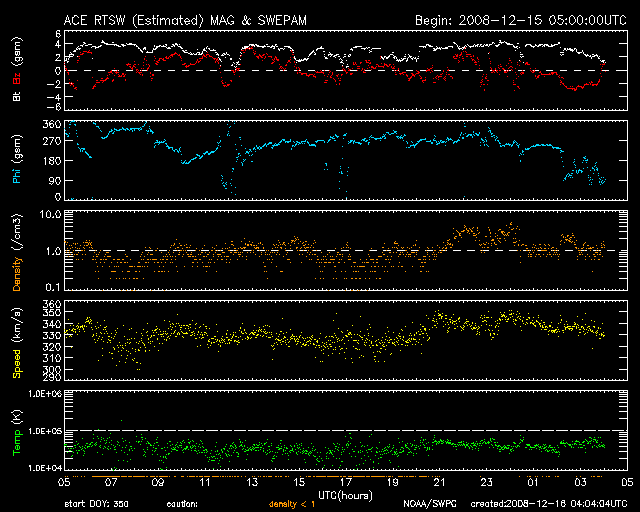
Task: Click the '11' hour label on the time axis
Action: tap(205, 482)
